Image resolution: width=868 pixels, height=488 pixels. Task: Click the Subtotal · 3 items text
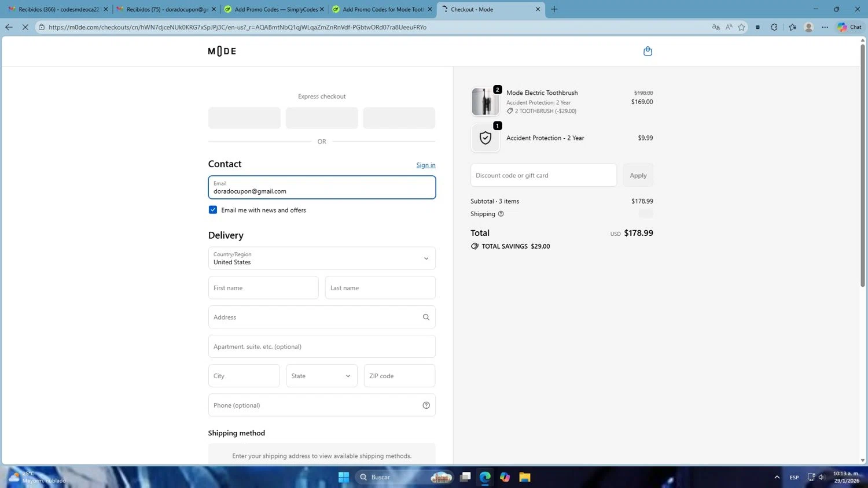coord(495,201)
